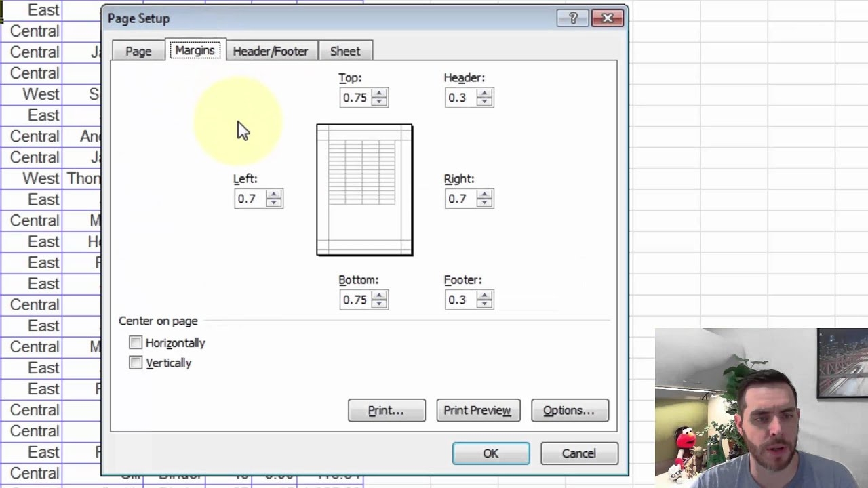Image resolution: width=868 pixels, height=488 pixels.
Task: Select the Bottom margin input field
Action: tap(356, 300)
